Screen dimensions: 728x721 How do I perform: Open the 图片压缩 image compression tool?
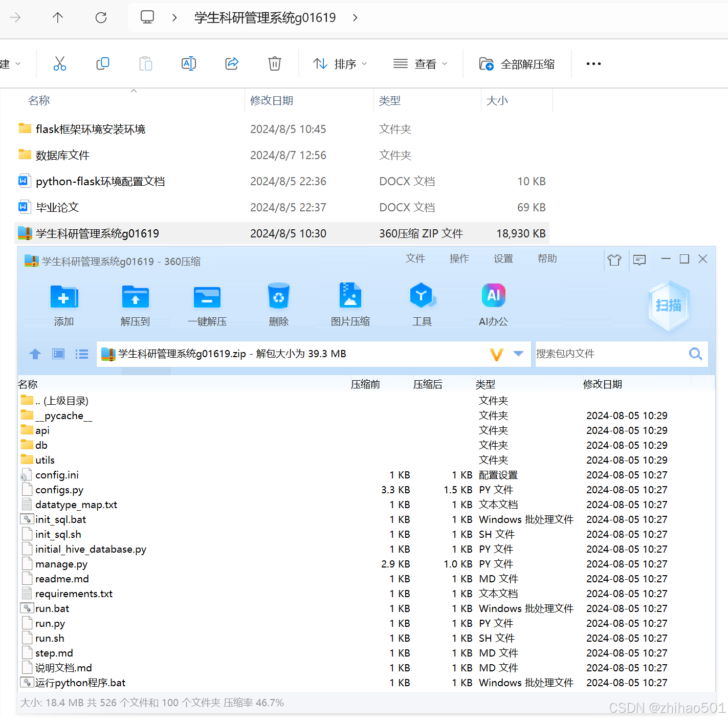350,304
